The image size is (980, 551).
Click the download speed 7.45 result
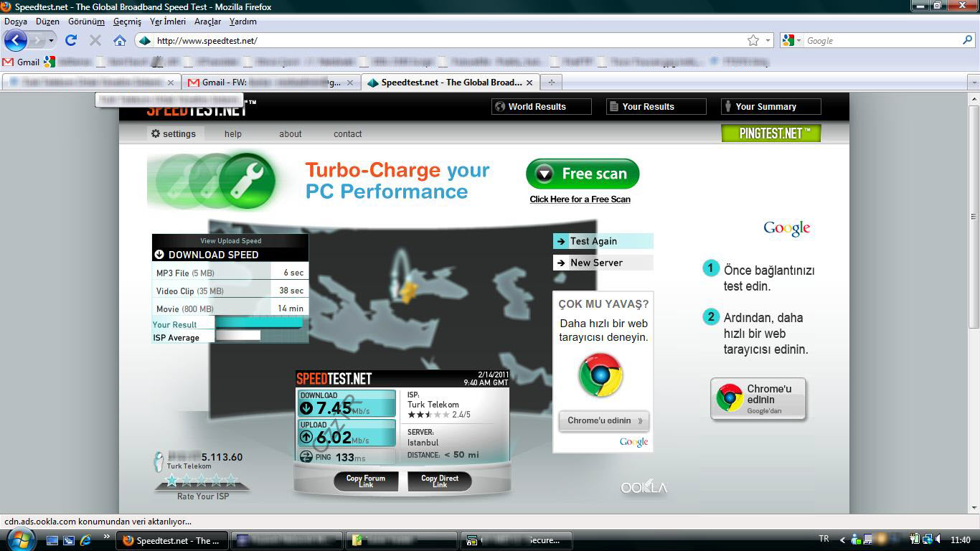pyautogui.click(x=347, y=404)
